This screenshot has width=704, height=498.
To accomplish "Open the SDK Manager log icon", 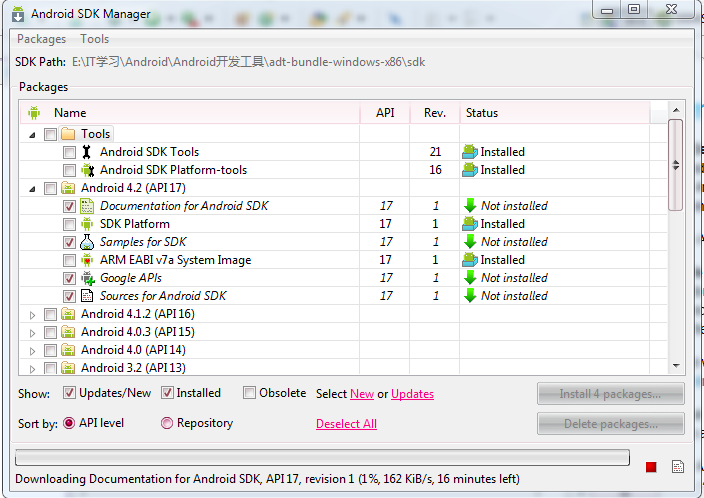I will [x=678, y=467].
